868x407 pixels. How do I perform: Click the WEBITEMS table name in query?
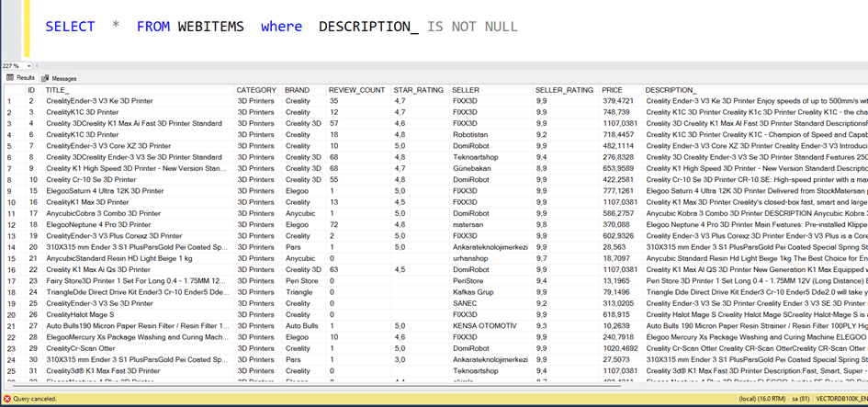pyautogui.click(x=212, y=27)
